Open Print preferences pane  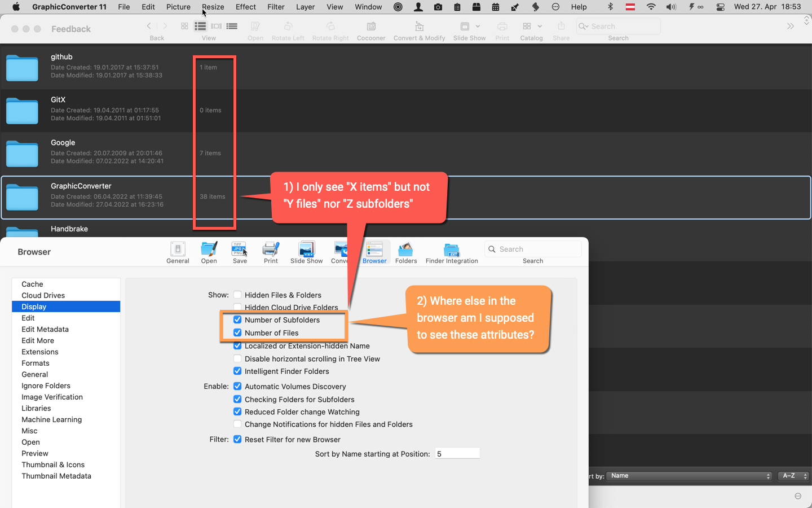point(271,252)
